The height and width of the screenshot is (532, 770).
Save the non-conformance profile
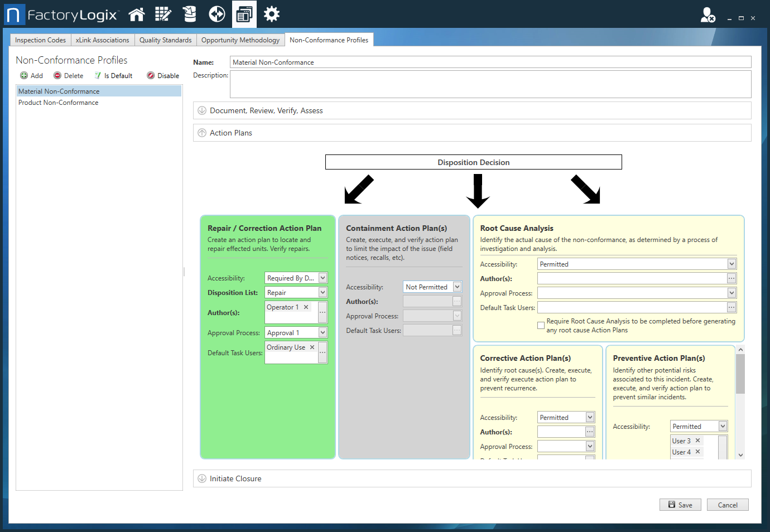[x=680, y=504]
